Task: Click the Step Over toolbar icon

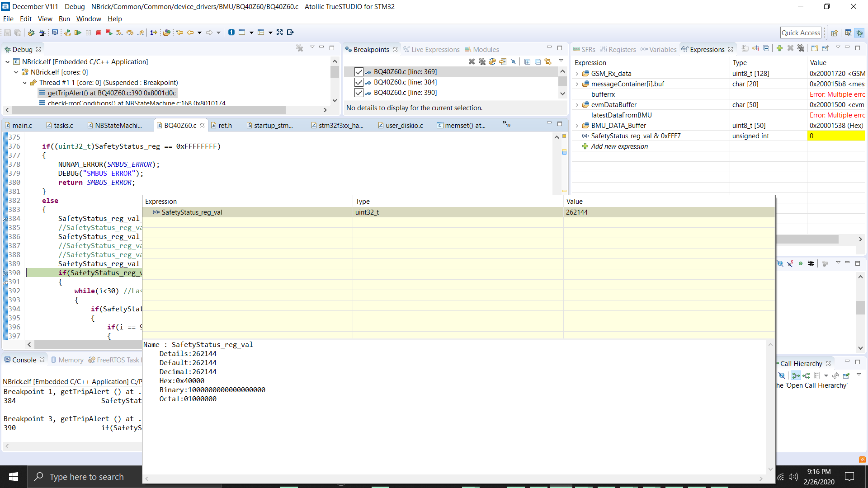Action: point(130,33)
